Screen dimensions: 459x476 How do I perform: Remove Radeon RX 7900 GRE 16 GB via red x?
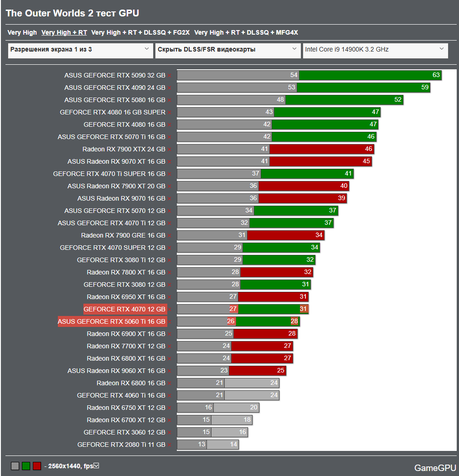(x=170, y=236)
